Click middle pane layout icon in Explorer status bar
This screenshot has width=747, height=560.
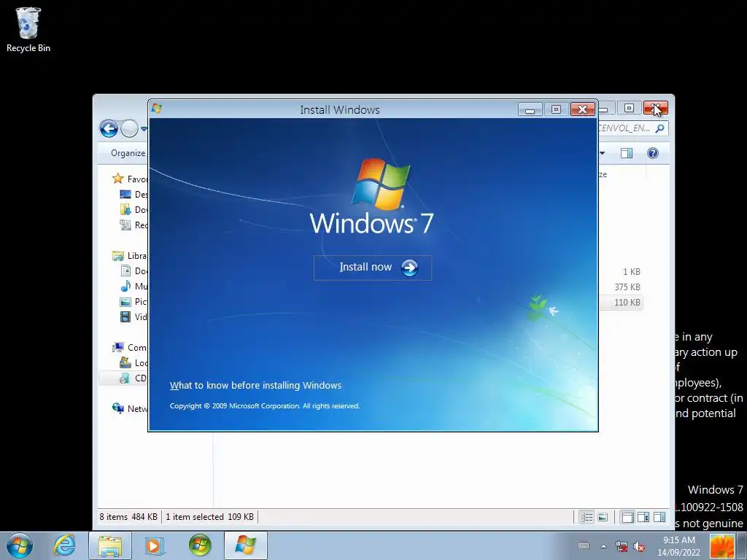coord(643,517)
